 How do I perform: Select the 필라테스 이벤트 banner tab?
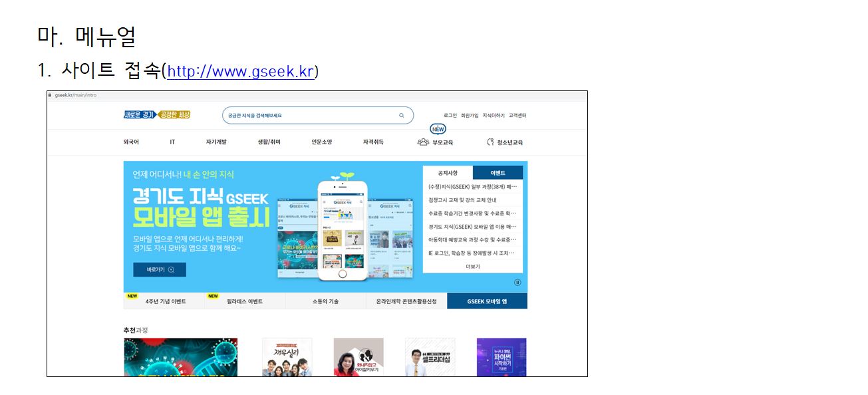(x=245, y=301)
